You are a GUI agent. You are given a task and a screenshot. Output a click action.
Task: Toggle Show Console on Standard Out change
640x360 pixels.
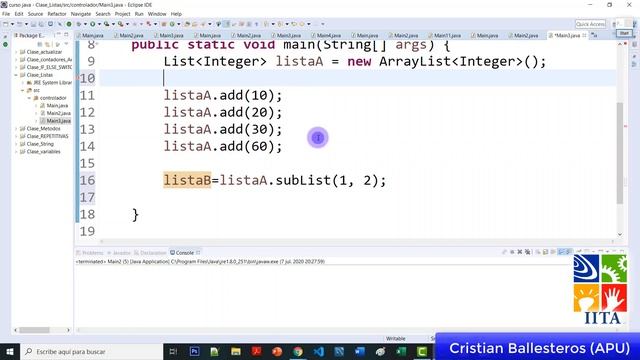561,252
